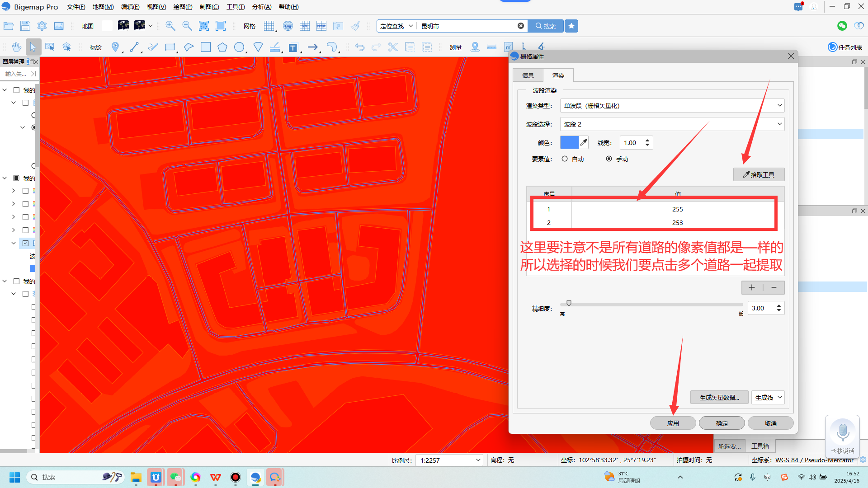Click the zoom in magnifier icon
This screenshot has width=868, height=488.
pos(170,26)
